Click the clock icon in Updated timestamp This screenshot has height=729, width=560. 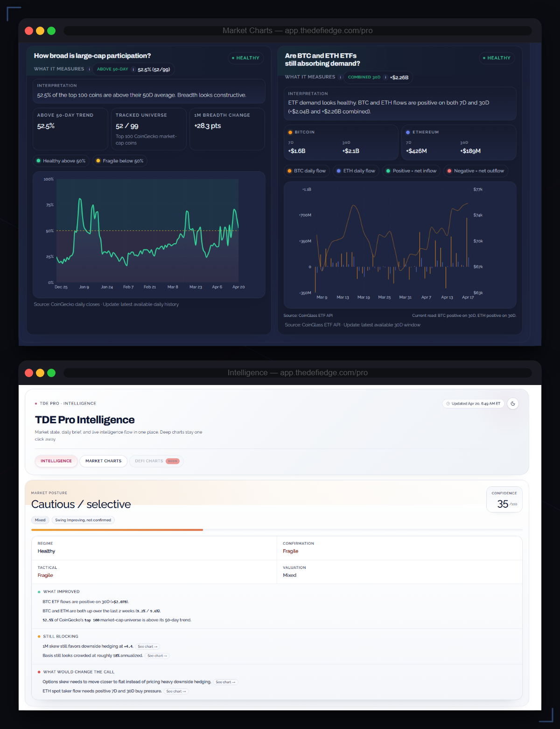(x=448, y=404)
